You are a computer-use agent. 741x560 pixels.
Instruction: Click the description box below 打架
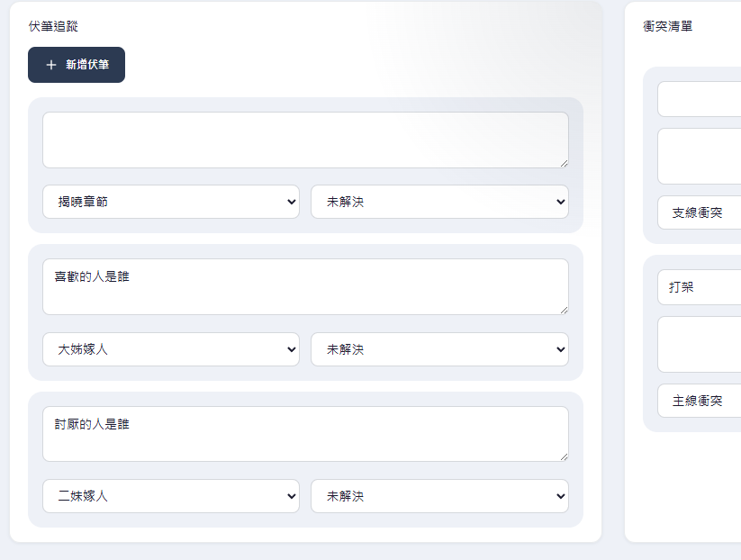pyautogui.click(x=700, y=345)
